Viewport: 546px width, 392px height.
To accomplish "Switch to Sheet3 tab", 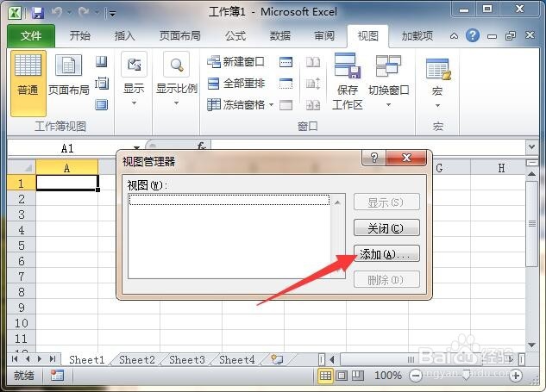I will point(187,359).
